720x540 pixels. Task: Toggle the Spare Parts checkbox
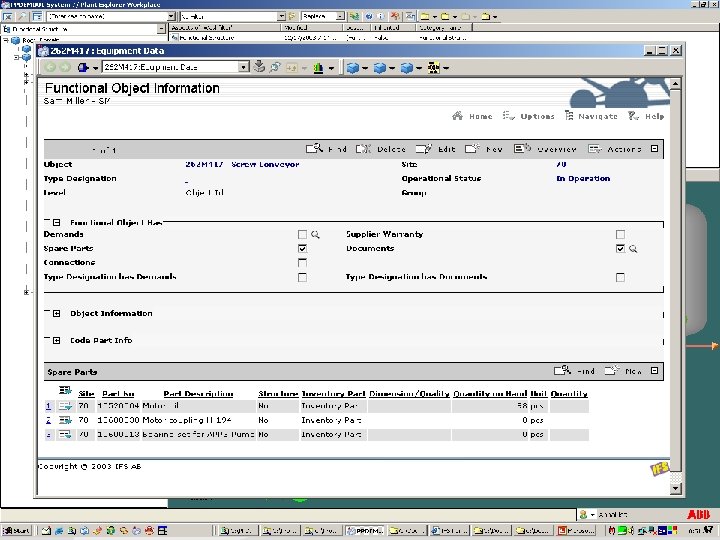[302, 248]
